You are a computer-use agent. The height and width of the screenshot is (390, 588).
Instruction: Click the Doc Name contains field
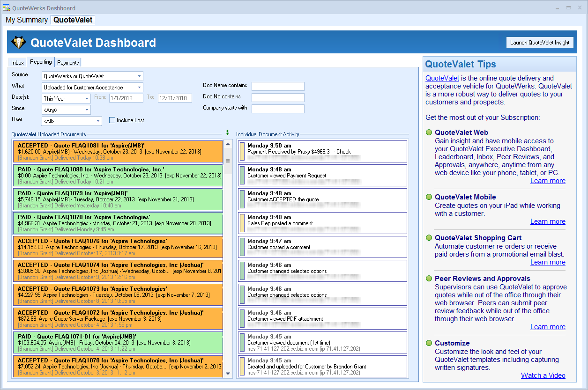[278, 87]
